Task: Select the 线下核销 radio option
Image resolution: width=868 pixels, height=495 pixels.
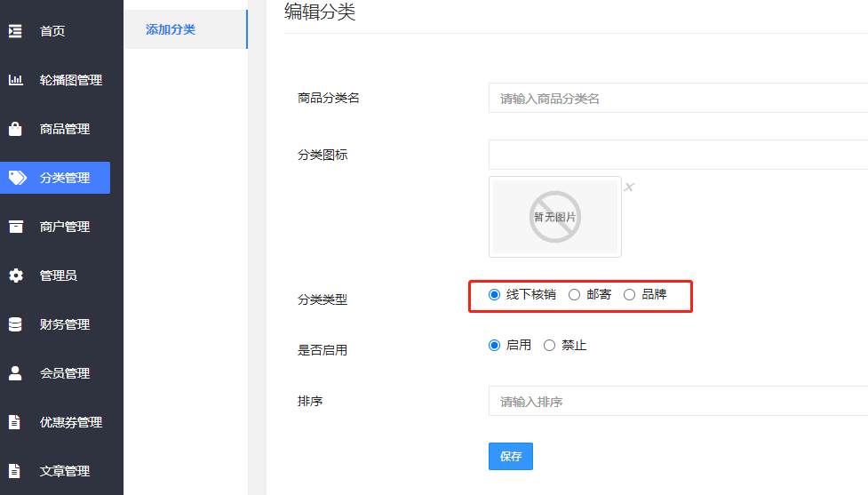Action: coord(494,294)
